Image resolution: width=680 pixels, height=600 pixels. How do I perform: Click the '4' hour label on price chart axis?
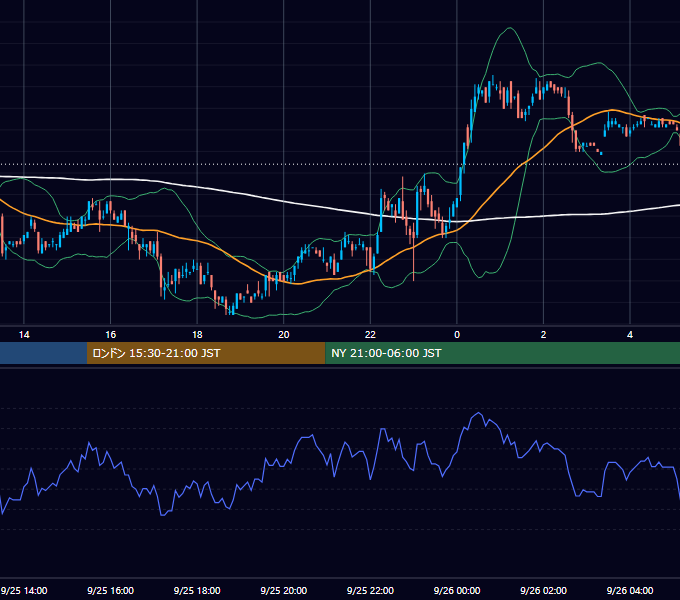click(630, 335)
